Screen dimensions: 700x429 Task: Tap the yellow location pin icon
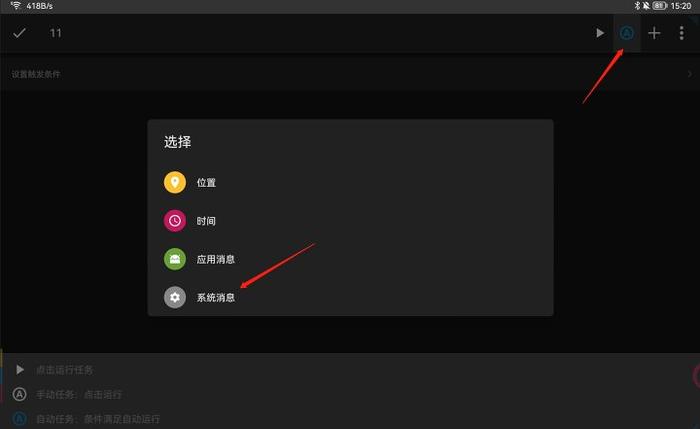point(175,182)
